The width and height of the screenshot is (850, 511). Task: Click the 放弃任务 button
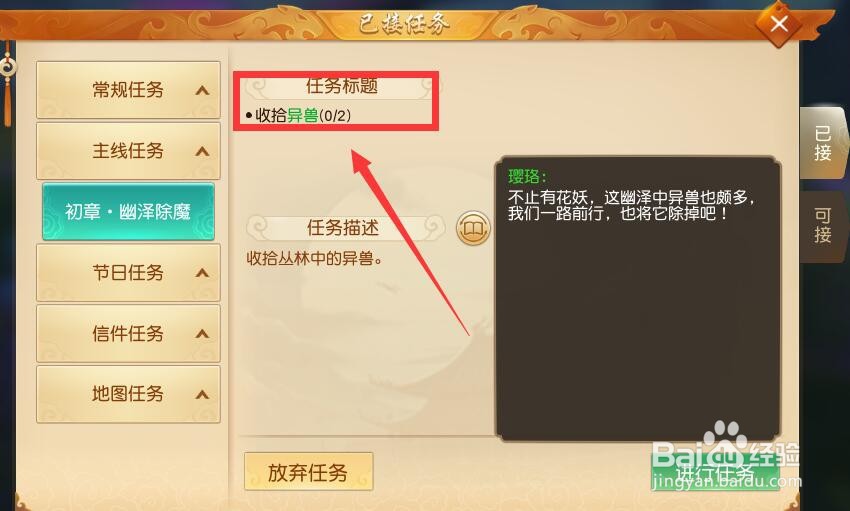(x=308, y=472)
